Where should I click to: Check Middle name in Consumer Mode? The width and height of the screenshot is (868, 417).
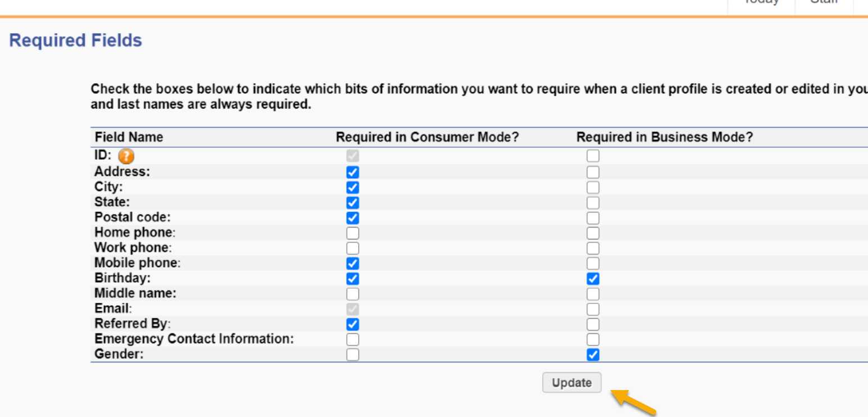(x=353, y=294)
